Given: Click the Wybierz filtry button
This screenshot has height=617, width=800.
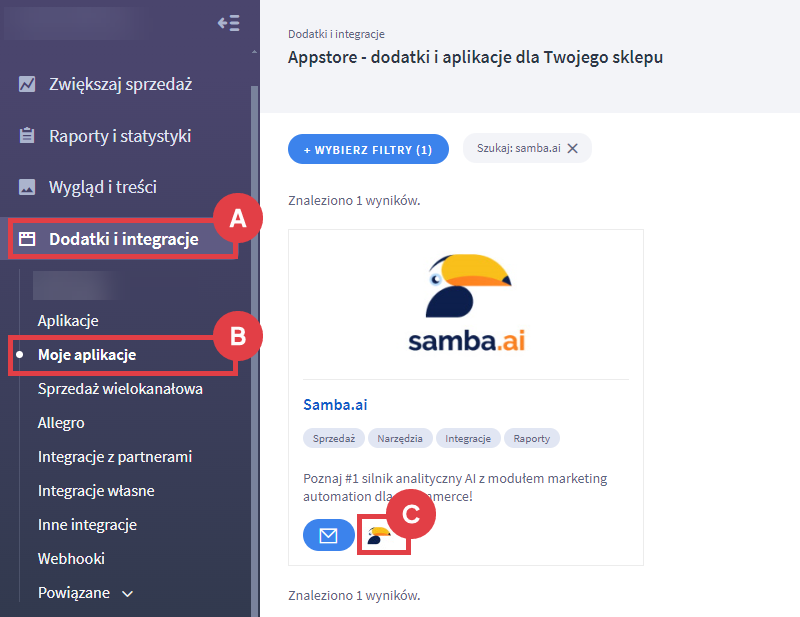Looking at the screenshot, I should pyautogui.click(x=368, y=149).
